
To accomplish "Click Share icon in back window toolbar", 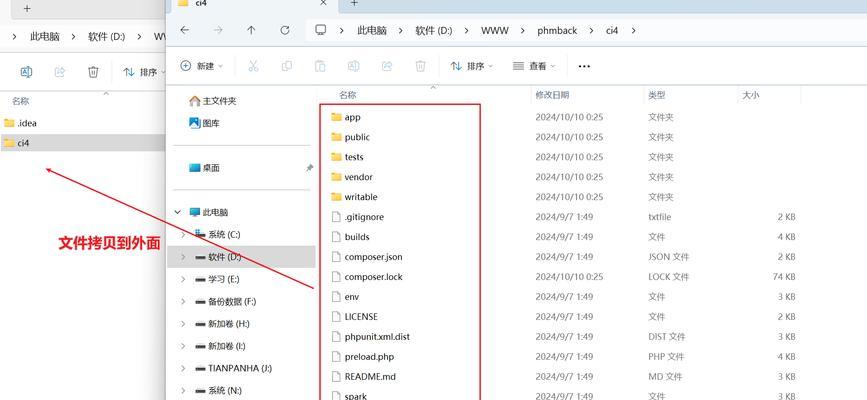I will tap(60, 72).
